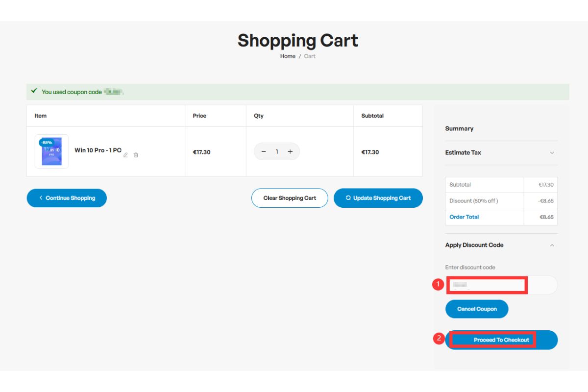Click the -85% discount badge on the product
The width and height of the screenshot is (588, 392).
(x=47, y=143)
